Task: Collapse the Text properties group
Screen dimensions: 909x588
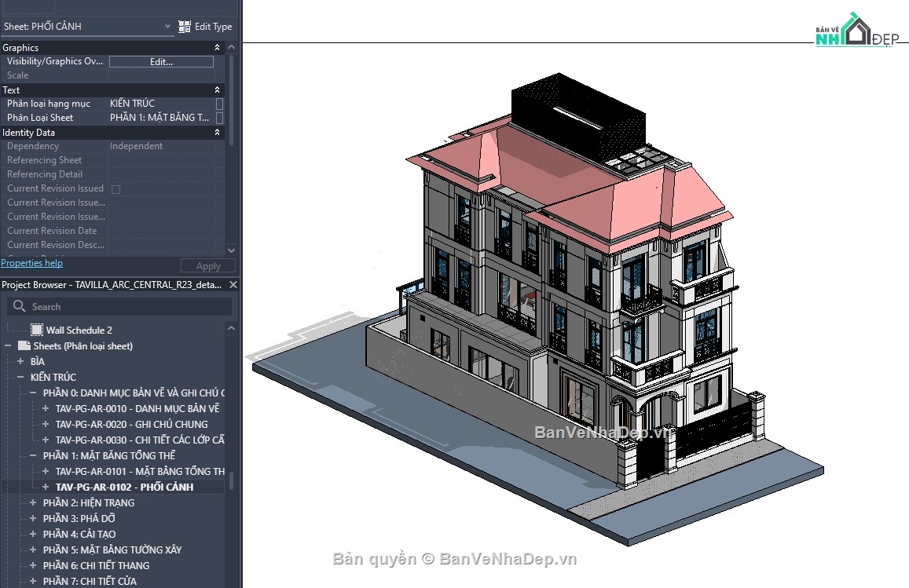Action: point(217,89)
